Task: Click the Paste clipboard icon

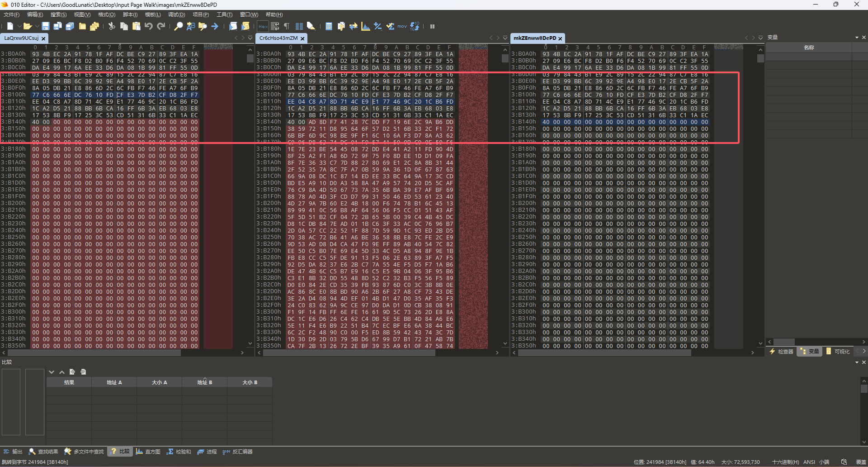Action: point(136,26)
